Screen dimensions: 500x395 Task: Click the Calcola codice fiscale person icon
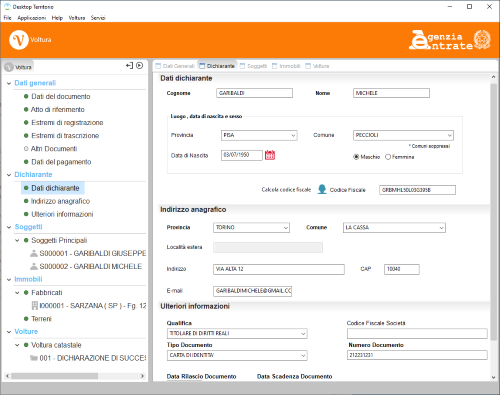point(322,189)
